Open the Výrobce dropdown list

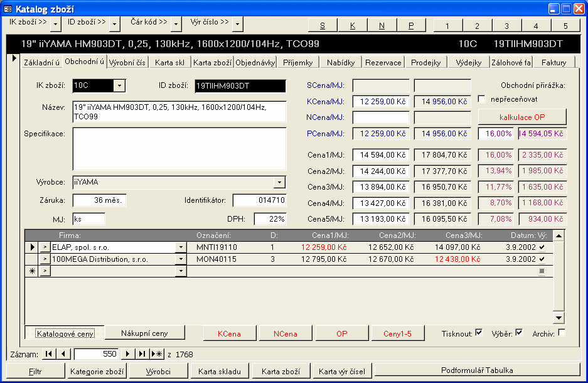coord(279,182)
